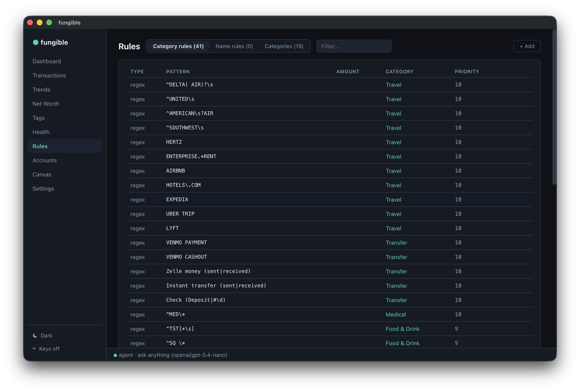Click Medical category in ^MED row

396,315
